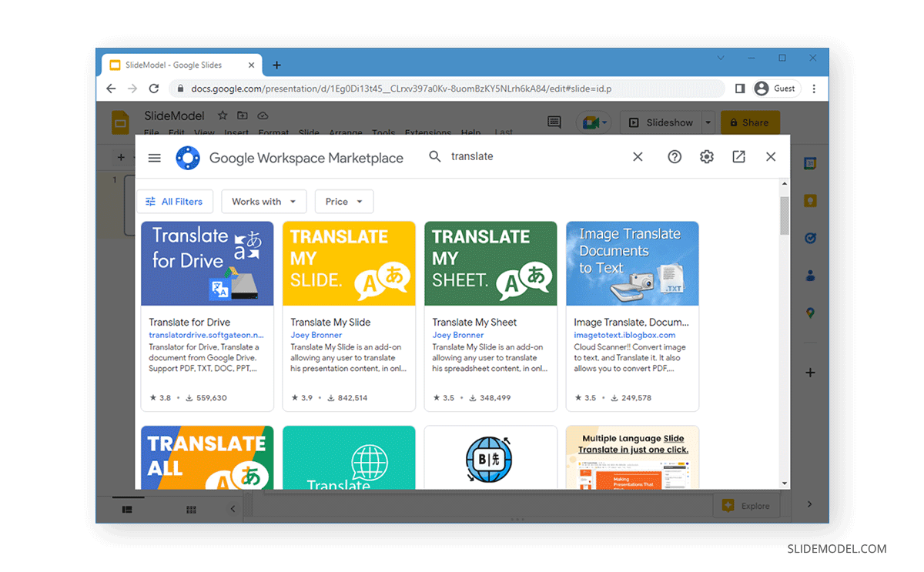
Task: Open the Image Translate Documents to Text banner
Action: point(632,264)
